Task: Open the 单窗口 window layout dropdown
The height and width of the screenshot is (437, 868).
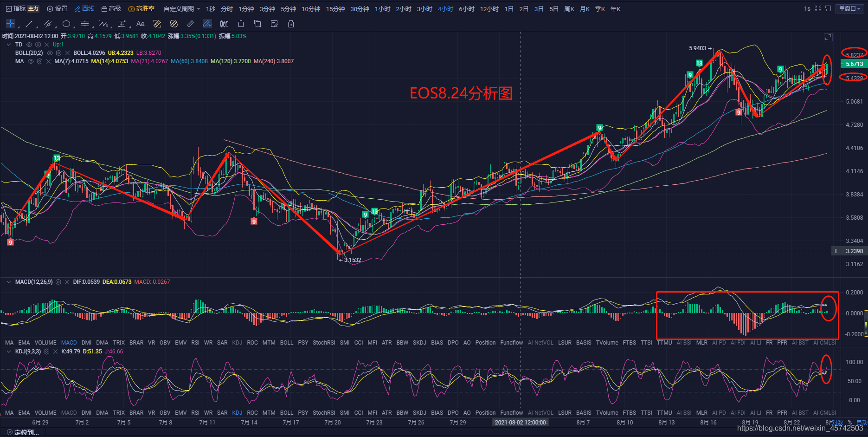Action: (850, 9)
